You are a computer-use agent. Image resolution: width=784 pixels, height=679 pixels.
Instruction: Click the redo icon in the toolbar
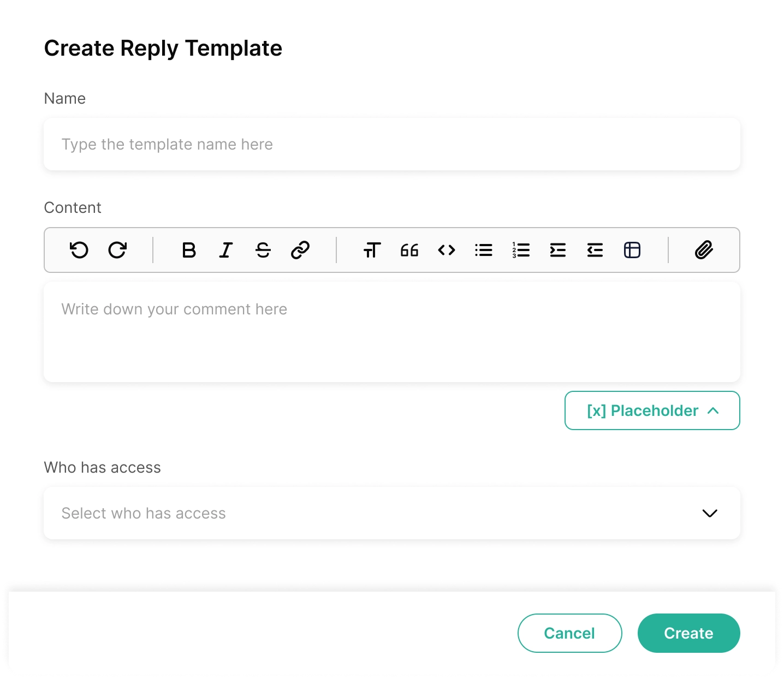click(x=117, y=250)
